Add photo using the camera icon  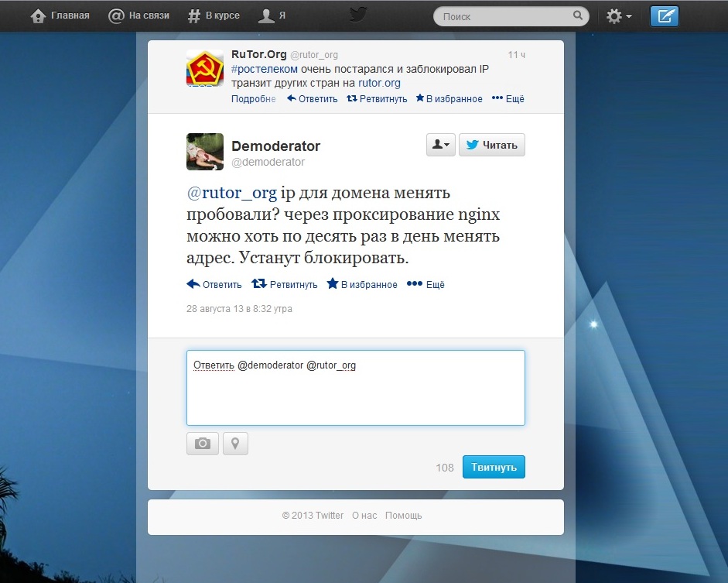click(202, 444)
